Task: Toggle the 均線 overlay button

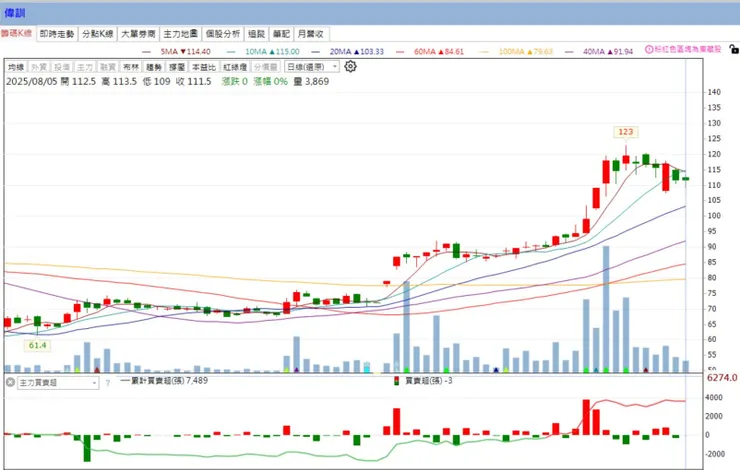Action: tap(17, 67)
